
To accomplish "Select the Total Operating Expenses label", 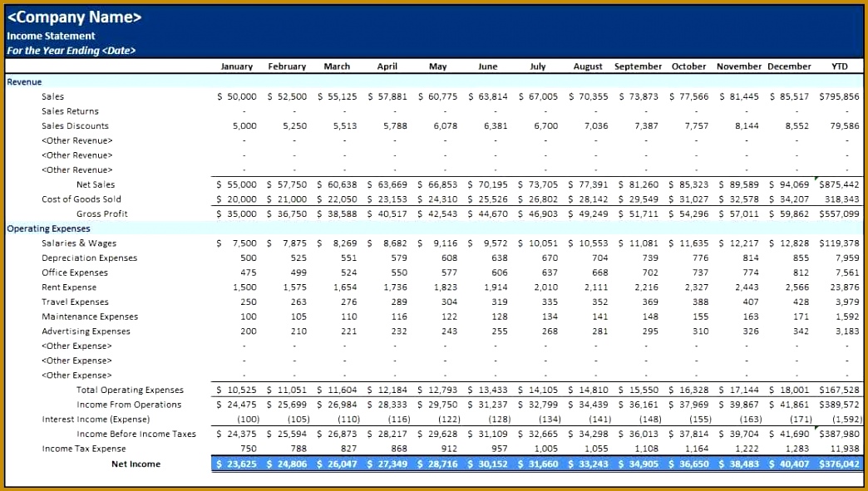I will (x=130, y=389).
